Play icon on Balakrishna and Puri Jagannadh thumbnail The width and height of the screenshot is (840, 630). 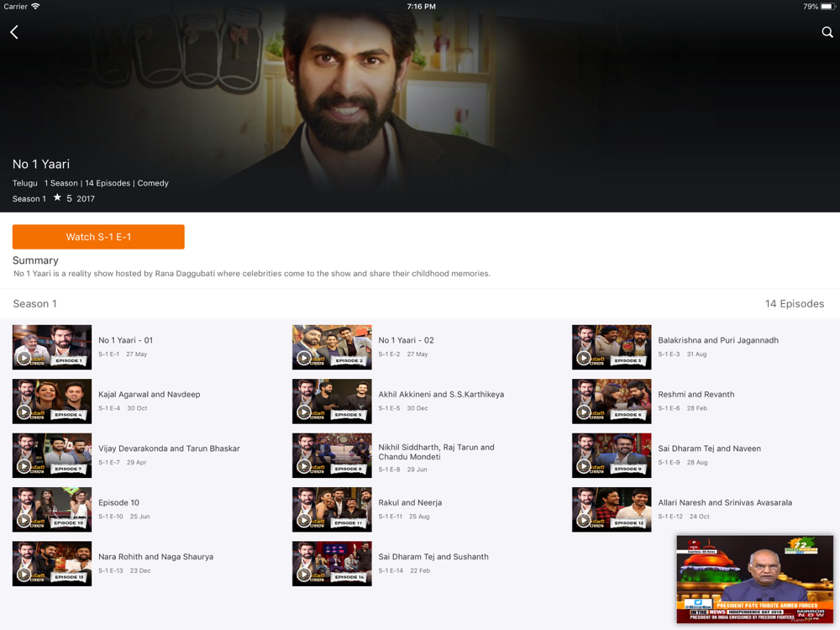(x=584, y=358)
